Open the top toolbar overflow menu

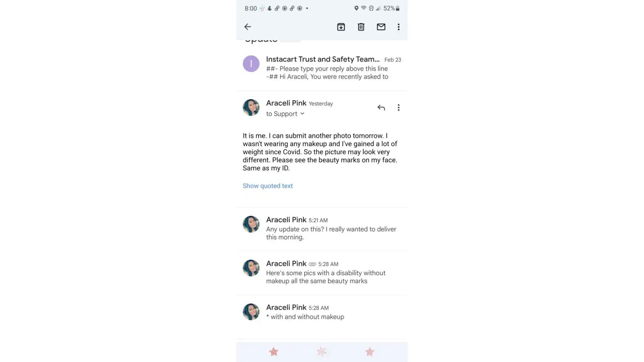(x=398, y=27)
